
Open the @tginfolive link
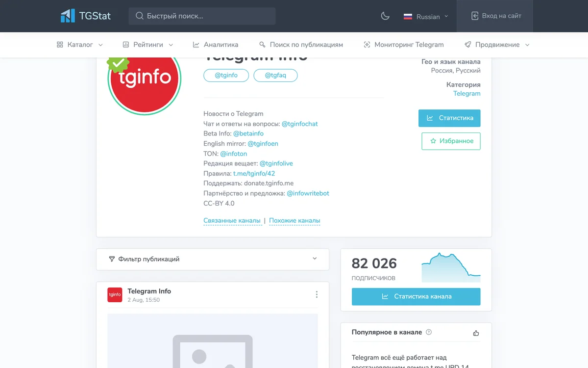(x=276, y=163)
